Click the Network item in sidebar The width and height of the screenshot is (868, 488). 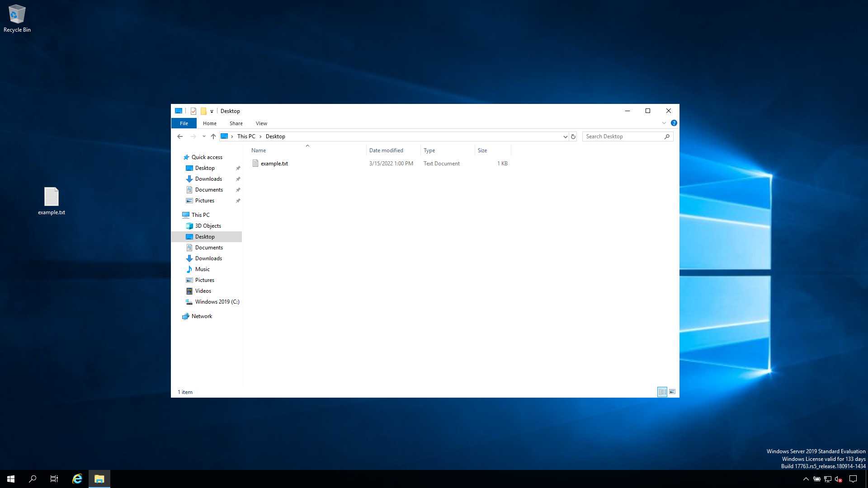(202, 316)
